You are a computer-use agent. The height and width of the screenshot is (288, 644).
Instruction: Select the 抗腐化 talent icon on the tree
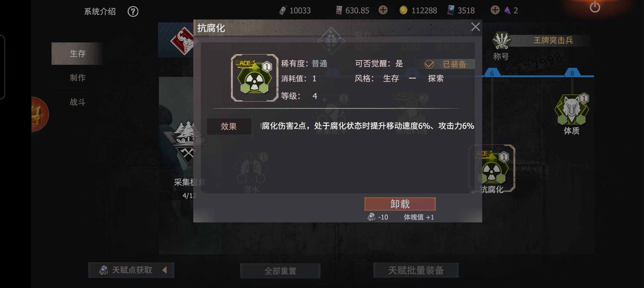coord(492,169)
